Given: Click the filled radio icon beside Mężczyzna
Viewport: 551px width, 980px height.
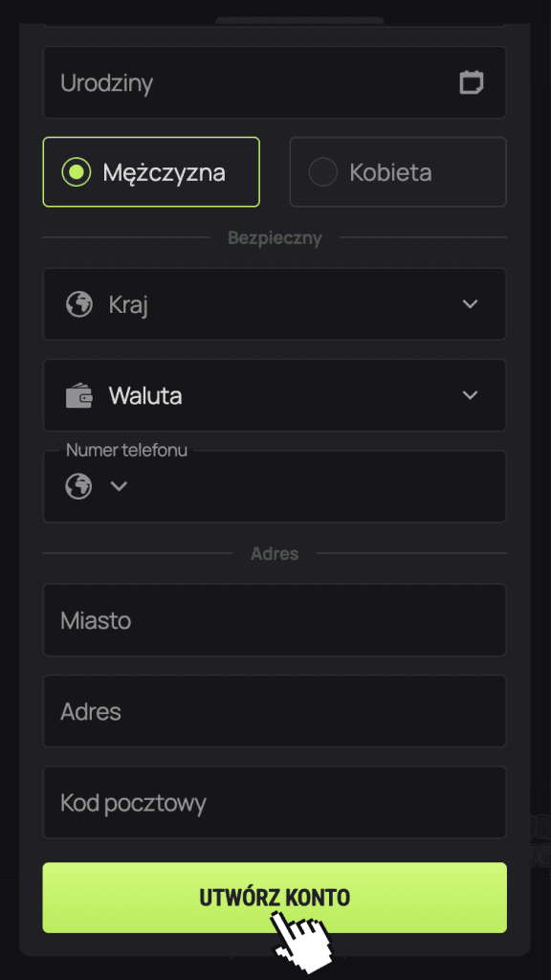Looking at the screenshot, I should click(x=77, y=171).
